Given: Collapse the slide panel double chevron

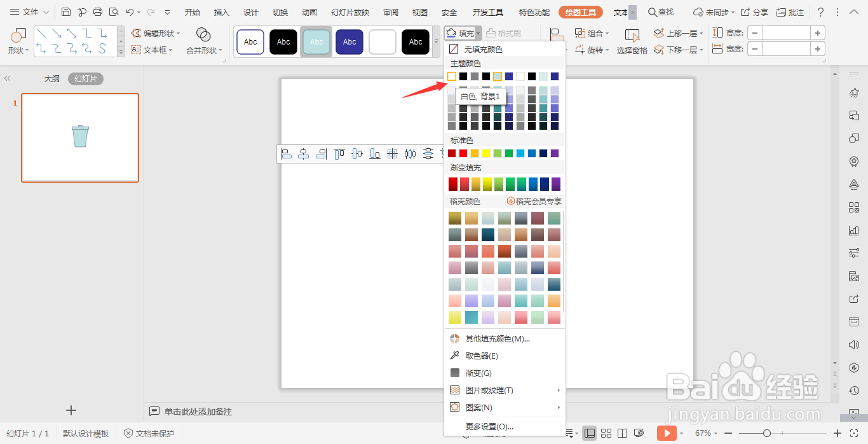Looking at the screenshot, I should 8,78.
